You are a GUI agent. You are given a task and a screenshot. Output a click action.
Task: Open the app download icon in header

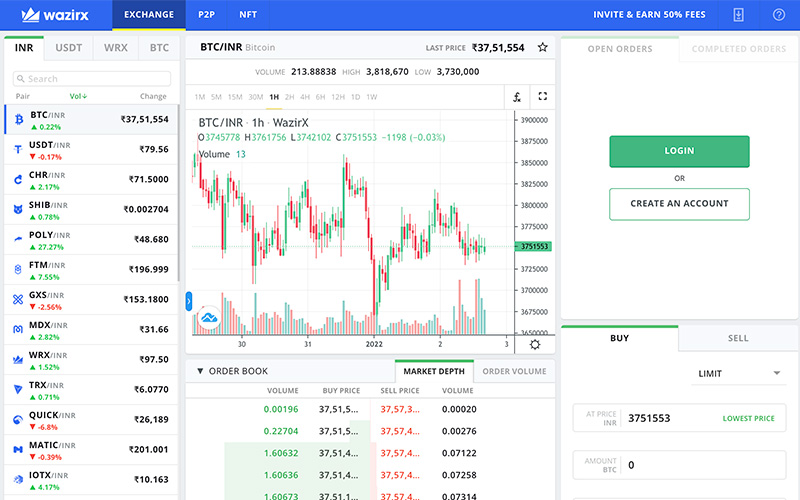738,15
